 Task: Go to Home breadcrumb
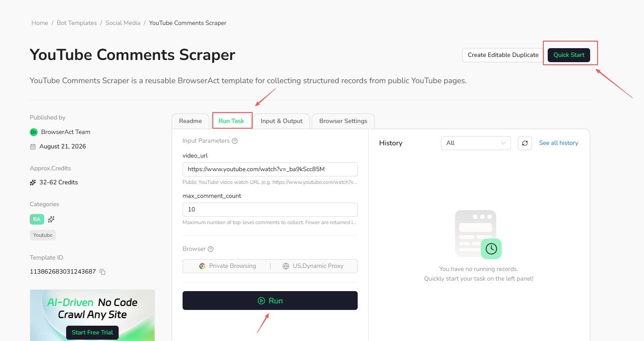tap(40, 23)
